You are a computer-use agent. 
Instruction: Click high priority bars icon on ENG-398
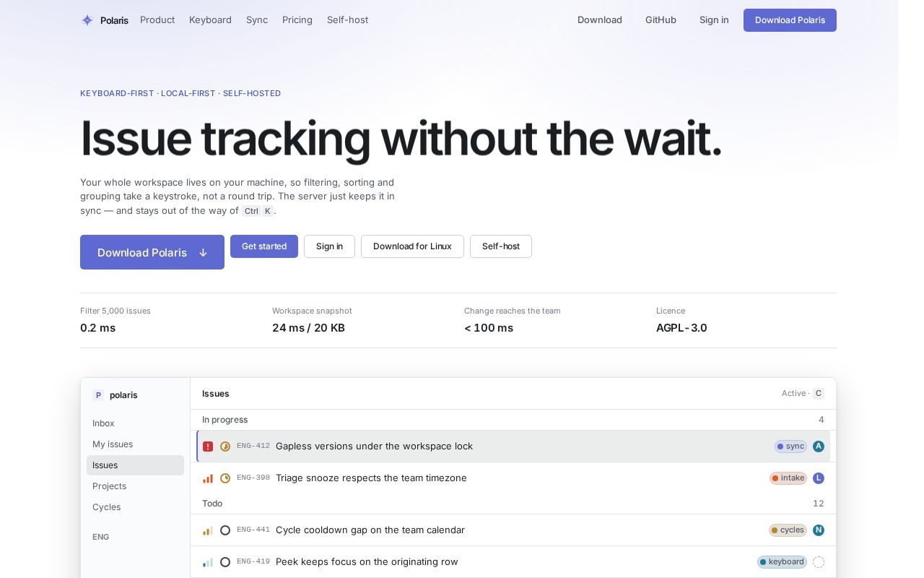tap(208, 478)
